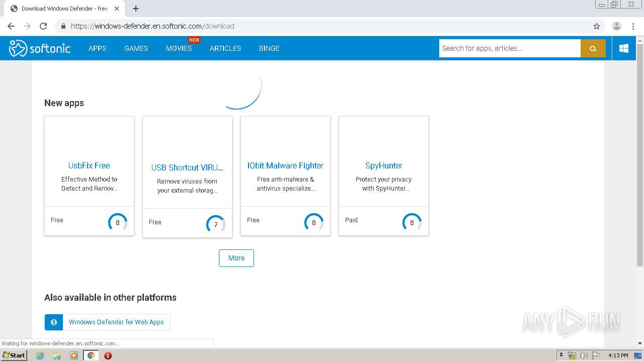The image size is (644, 362).
Task: Open the IObit Malware Fighter link
Action: (285, 165)
